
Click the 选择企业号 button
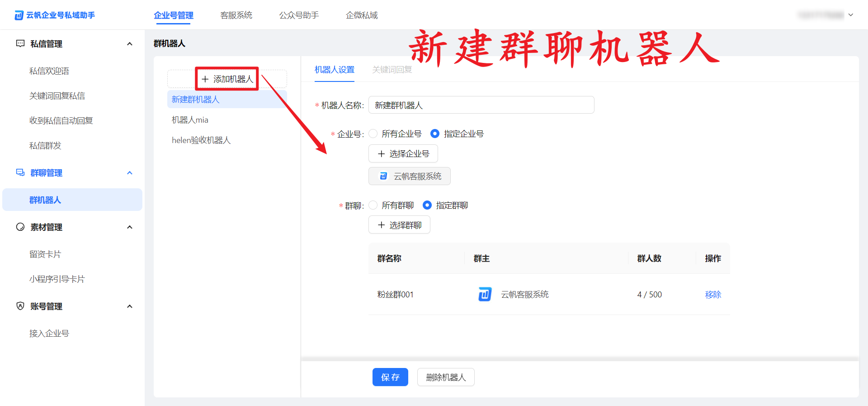[x=403, y=153]
